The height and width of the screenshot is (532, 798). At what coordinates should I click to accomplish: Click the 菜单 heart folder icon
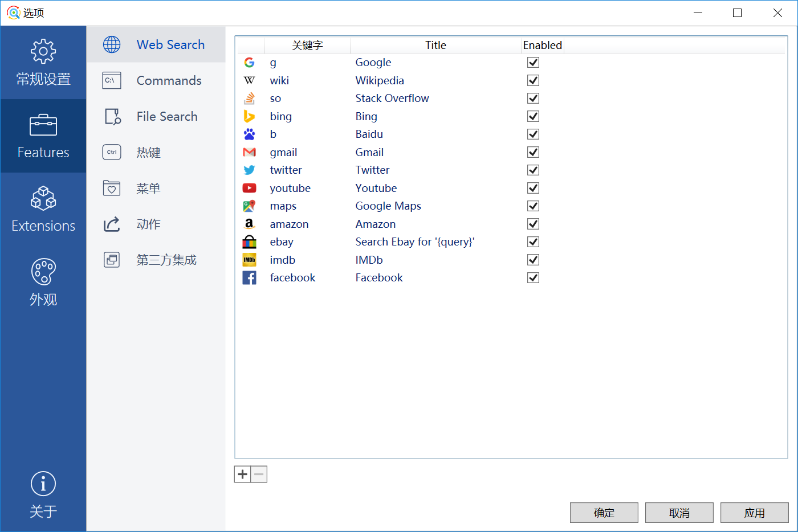pos(112,188)
